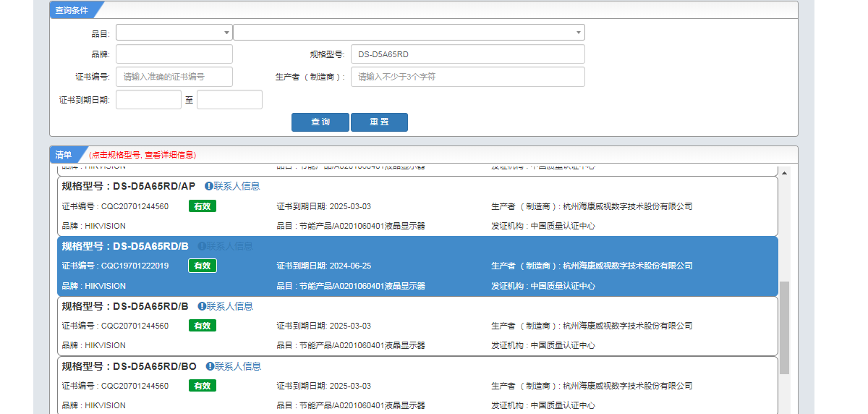Screen dimensions: 868x414
Task: Click 有效 badge in the DS-D5A65RD/BO row
Action: (203, 386)
